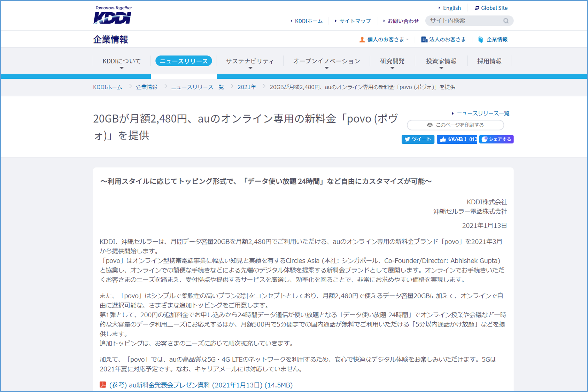The height and width of the screenshot is (392, 588).
Task: Click the ツイート button
Action: click(418, 139)
